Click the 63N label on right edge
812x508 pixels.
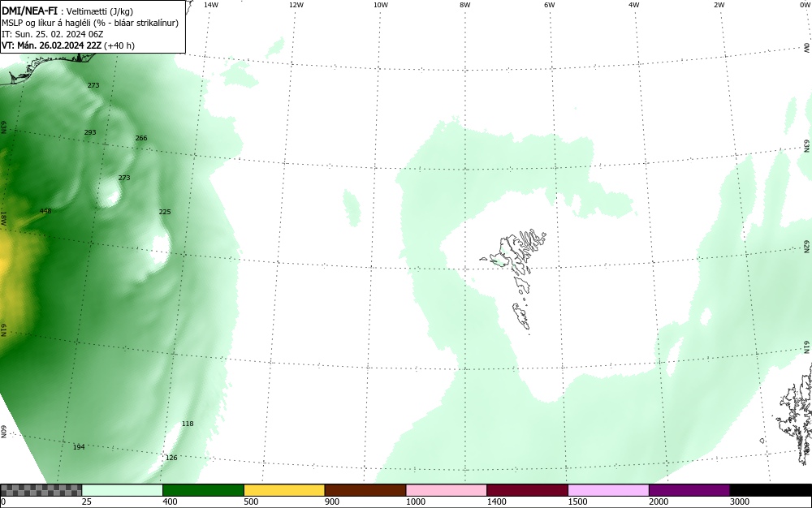click(807, 146)
